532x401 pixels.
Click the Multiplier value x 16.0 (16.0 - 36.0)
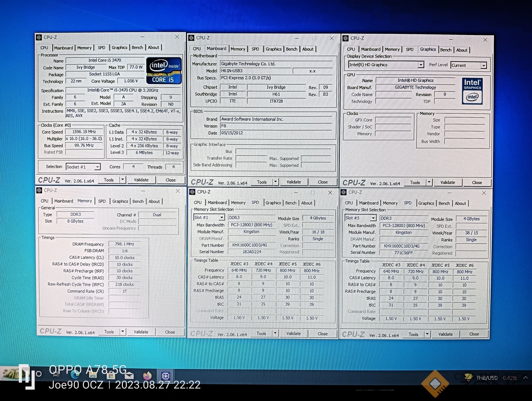(x=84, y=138)
